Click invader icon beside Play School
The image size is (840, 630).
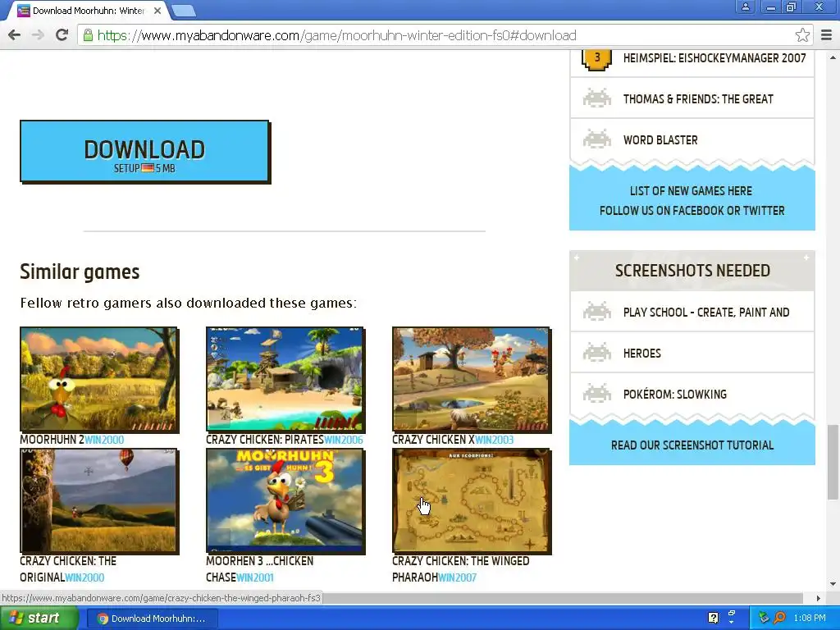[597, 312]
